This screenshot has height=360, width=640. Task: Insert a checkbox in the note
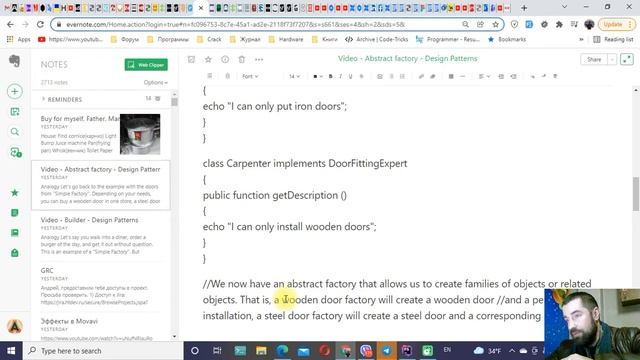pyautogui.click(x=380, y=76)
